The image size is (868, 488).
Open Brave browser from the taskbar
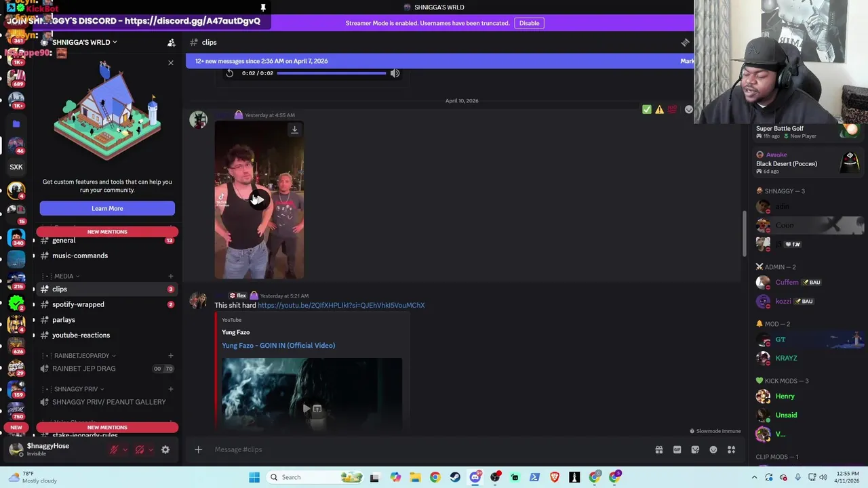click(x=555, y=477)
